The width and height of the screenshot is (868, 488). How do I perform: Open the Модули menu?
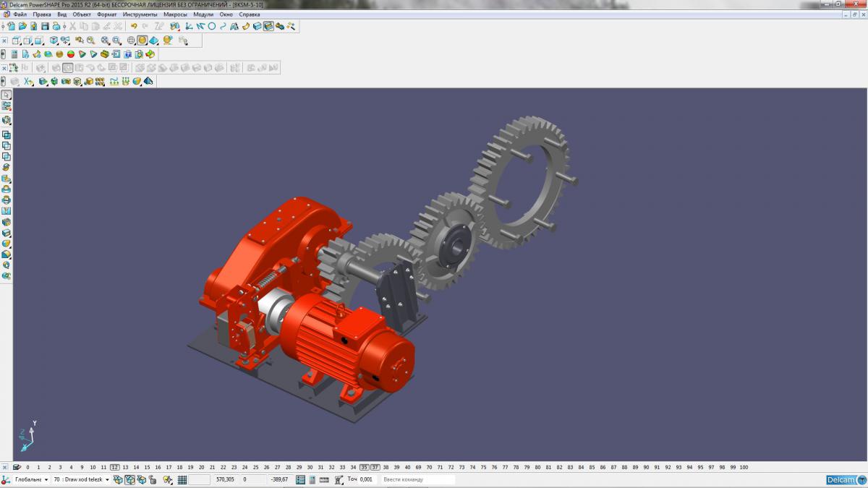tap(203, 14)
